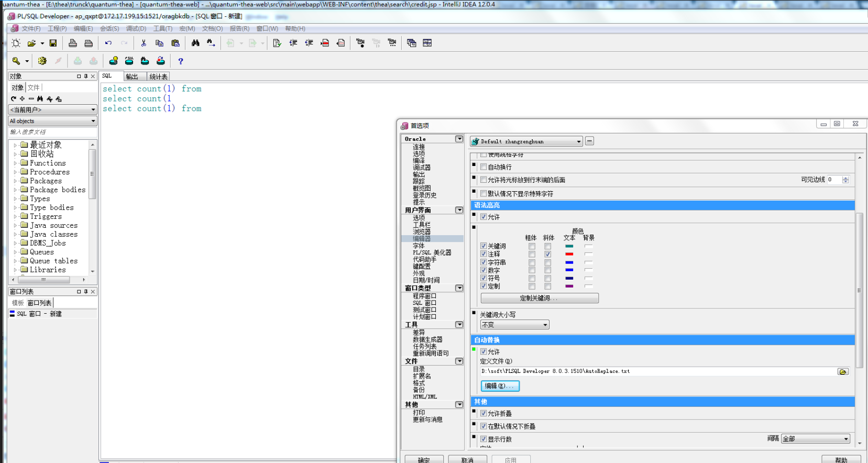
Task: Click the 输入搜索文档 search field
Action: (x=52, y=132)
